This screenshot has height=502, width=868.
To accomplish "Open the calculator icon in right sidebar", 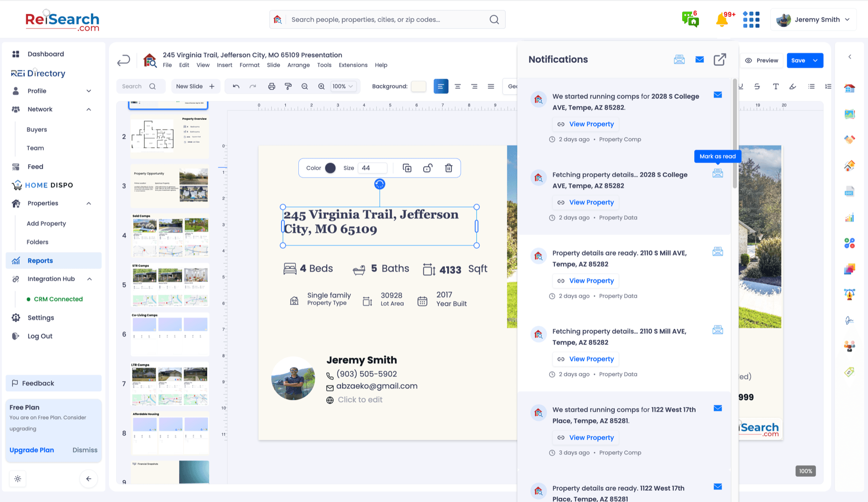I will (849, 243).
